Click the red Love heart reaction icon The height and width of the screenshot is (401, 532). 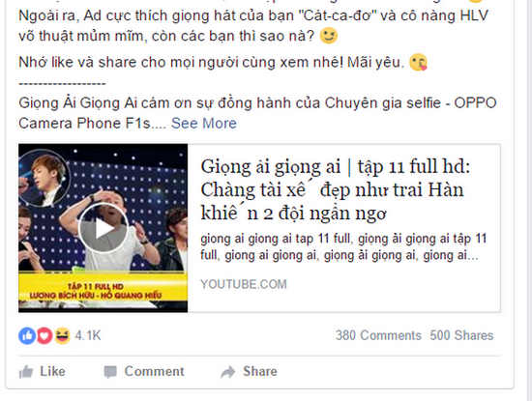tap(44, 336)
